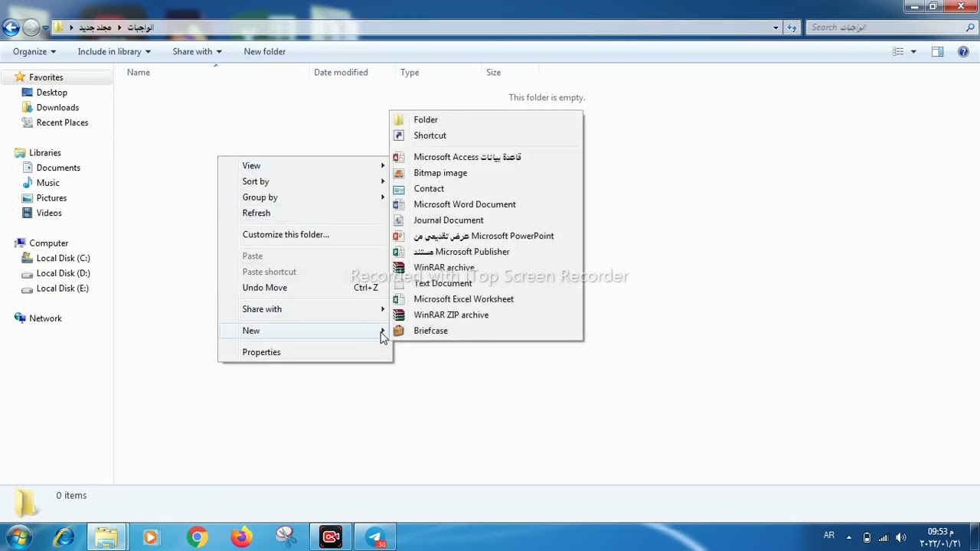Open the More view options arrow

(913, 51)
